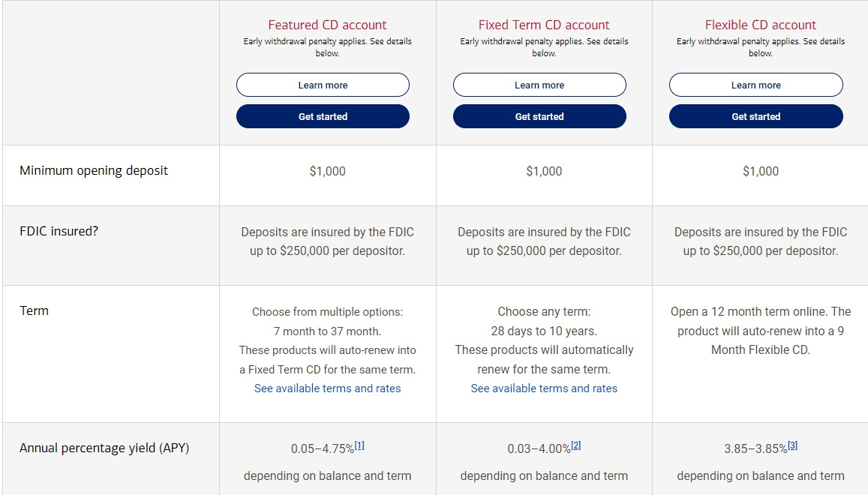
Task: Click the Term row label
Action: coord(34,310)
